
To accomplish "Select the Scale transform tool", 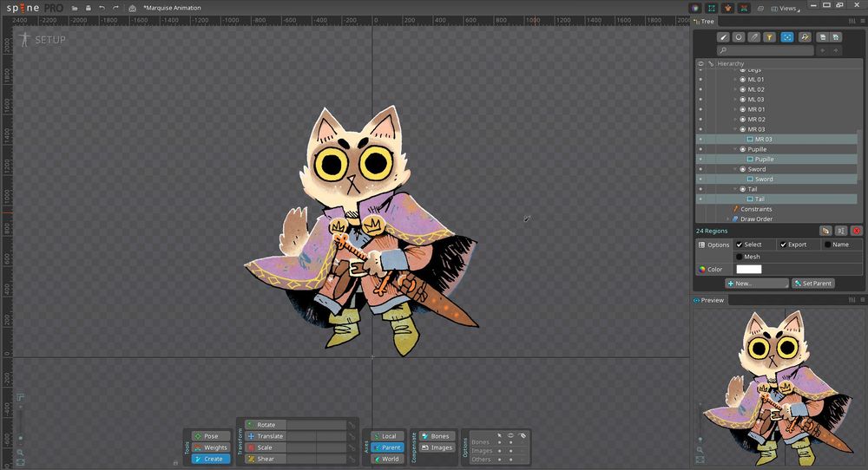I will pyautogui.click(x=266, y=447).
